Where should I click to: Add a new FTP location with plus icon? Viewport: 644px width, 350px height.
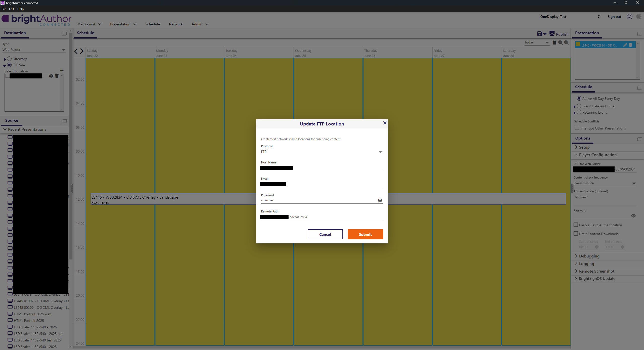point(62,70)
